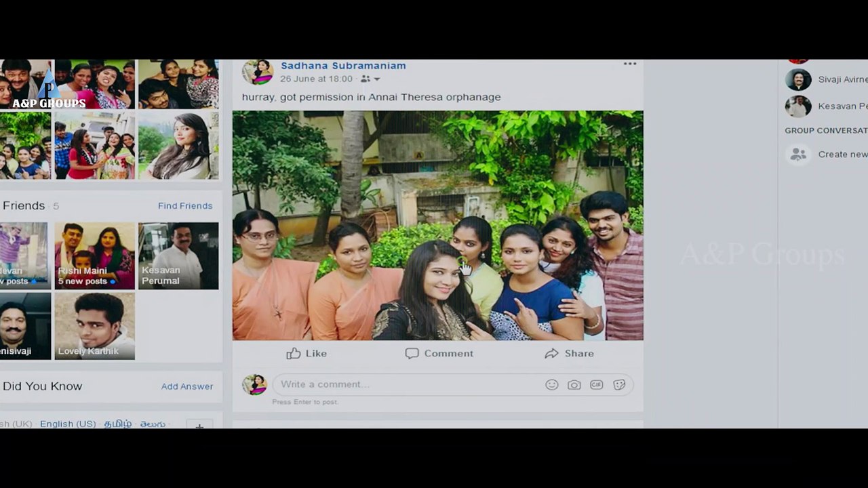Click the Share arrow icon

pos(551,353)
